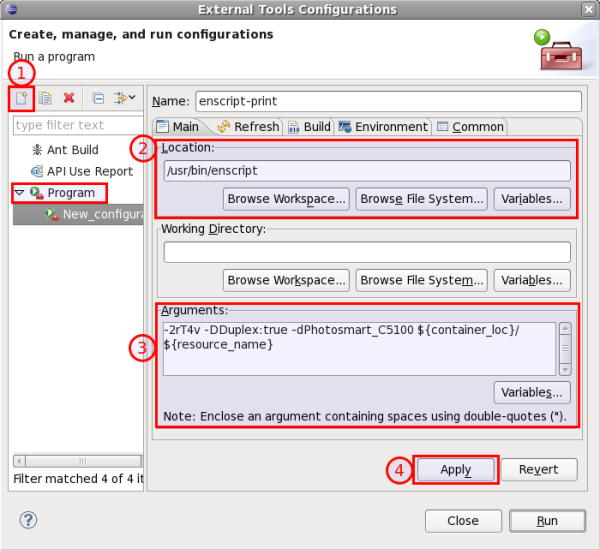Select the New_configuration item under Program

101,215
